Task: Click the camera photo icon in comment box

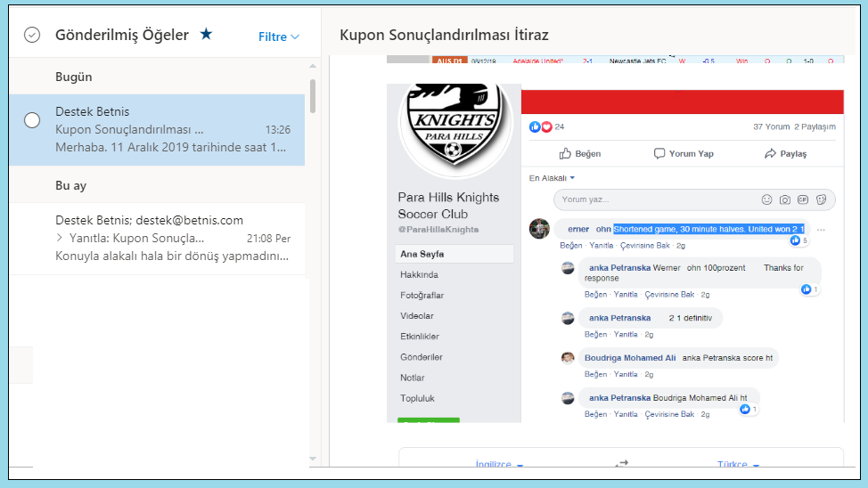Action: pyautogui.click(x=785, y=199)
